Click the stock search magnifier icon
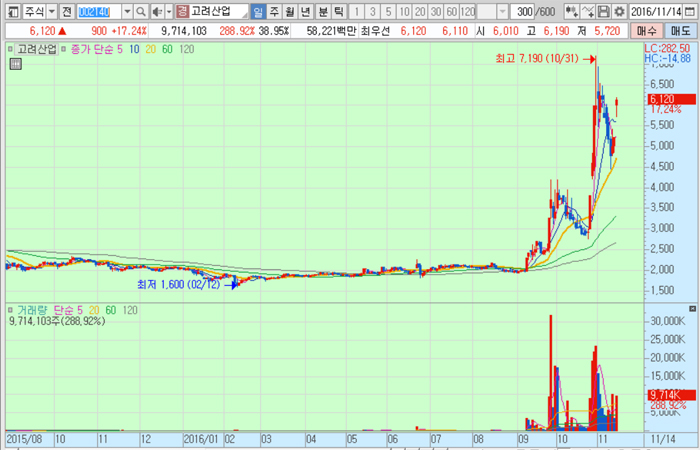 pyautogui.click(x=141, y=11)
